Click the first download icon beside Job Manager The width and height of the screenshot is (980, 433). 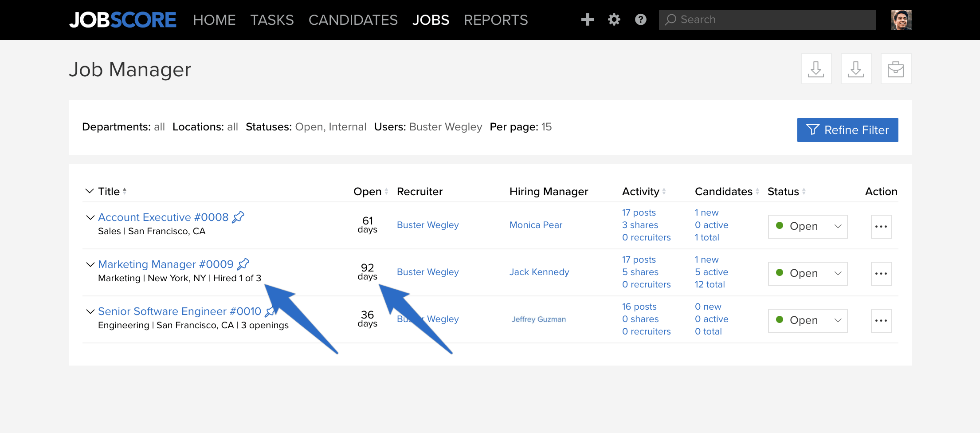click(816, 69)
